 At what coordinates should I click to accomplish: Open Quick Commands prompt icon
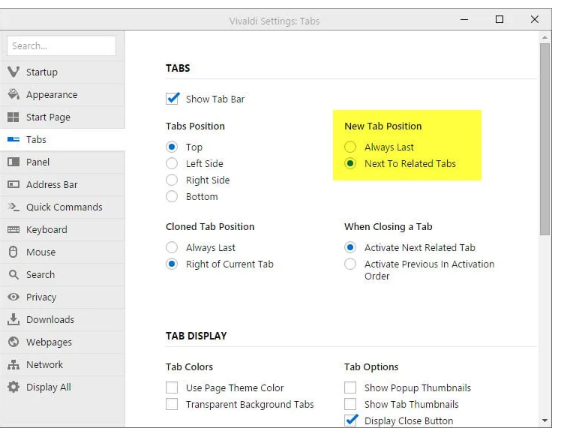coord(14,207)
